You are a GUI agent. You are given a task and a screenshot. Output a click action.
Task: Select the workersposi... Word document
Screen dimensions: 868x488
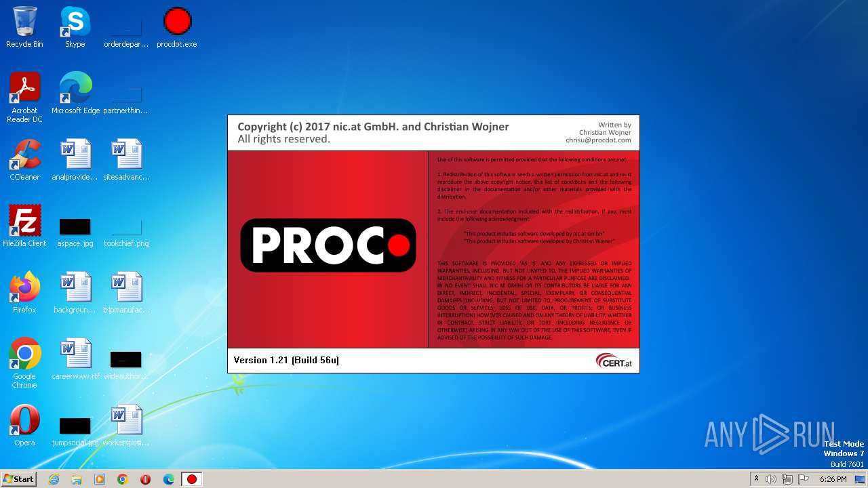tap(126, 426)
